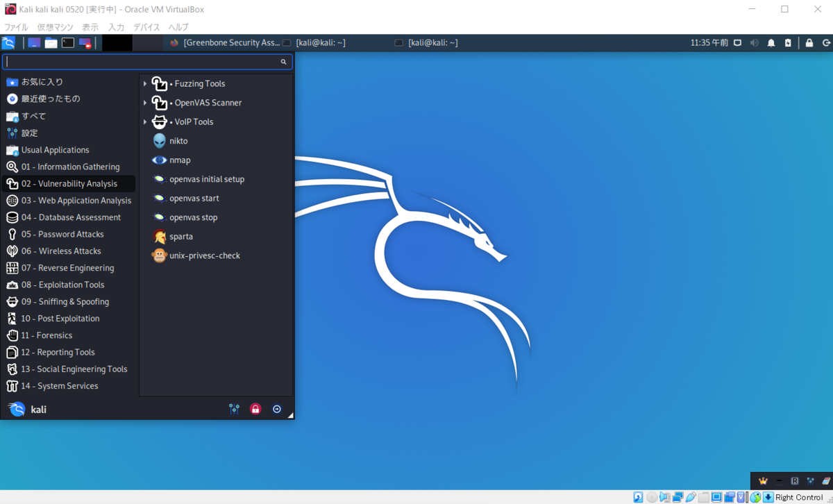Image resolution: width=833 pixels, height=504 pixels.
Task: Select 02 - Vulnerability Analysis category
Action: (69, 183)
